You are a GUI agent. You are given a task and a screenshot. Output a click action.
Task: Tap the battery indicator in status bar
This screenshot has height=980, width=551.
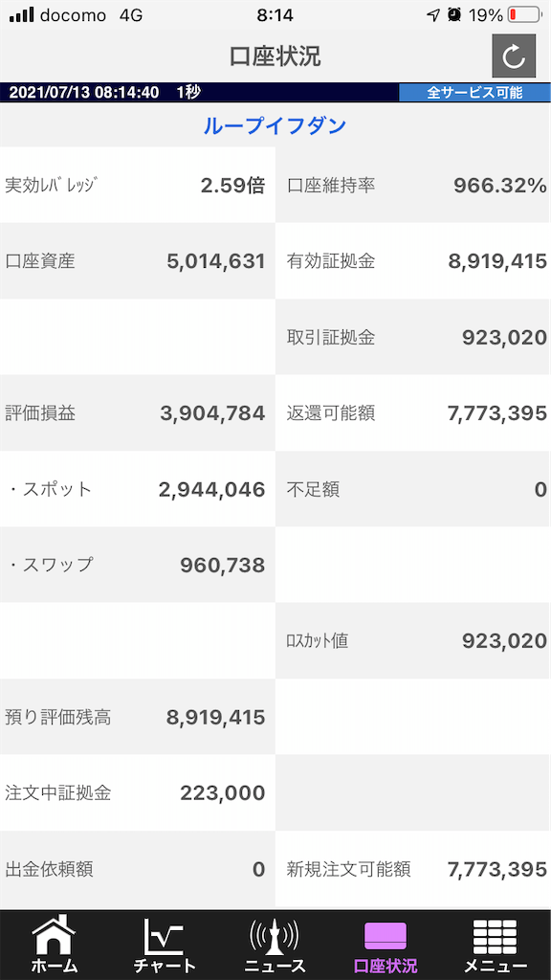(524, 15)
